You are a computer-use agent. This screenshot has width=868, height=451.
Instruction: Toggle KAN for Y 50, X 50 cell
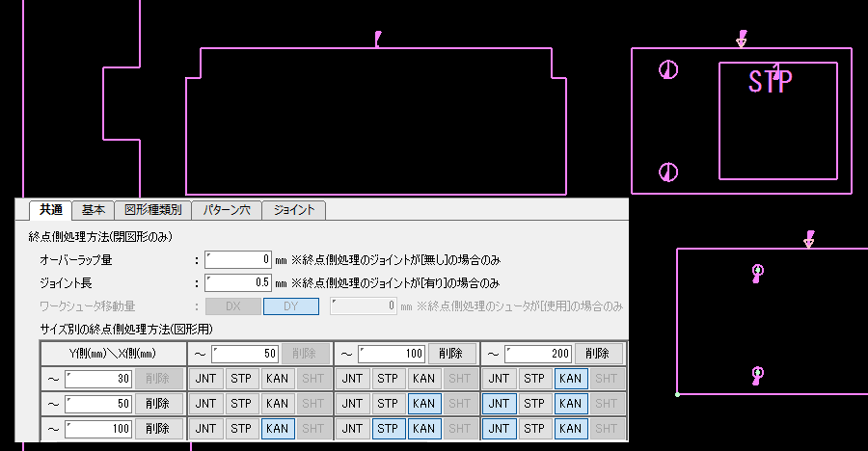[x=278, y=404]
